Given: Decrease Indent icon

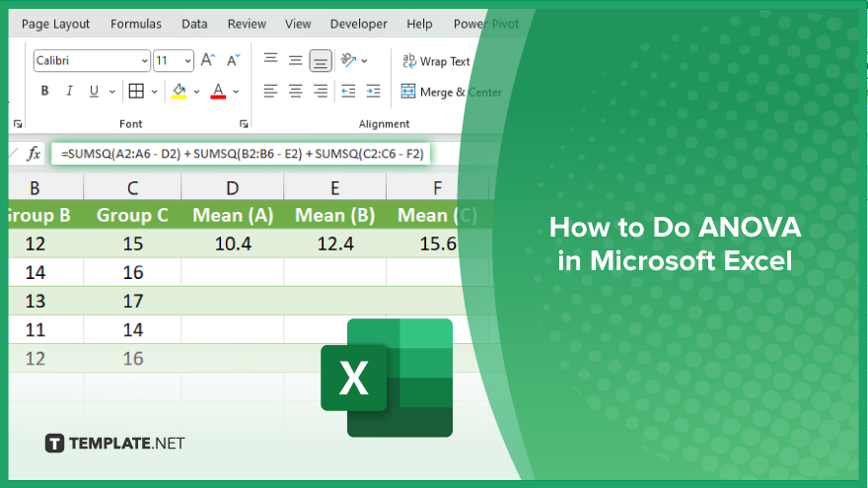Looking at the screenshot, I should tap(348, 91).
